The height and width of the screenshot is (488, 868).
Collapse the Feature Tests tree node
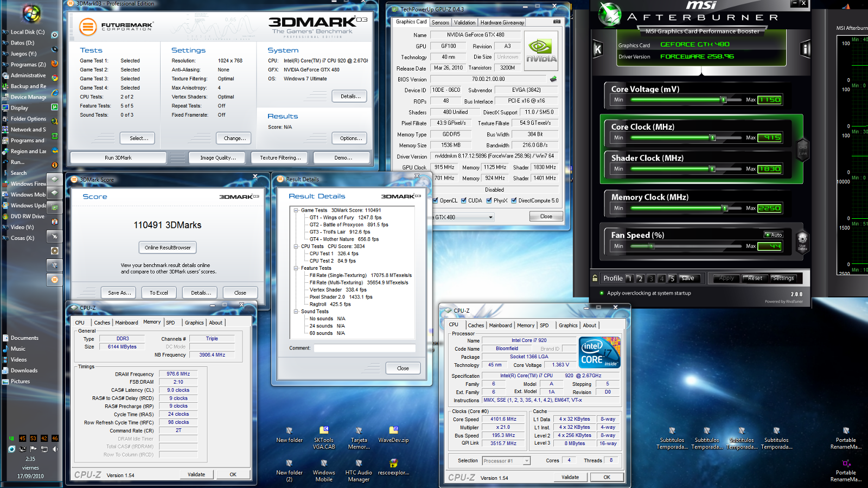click(296, 268)
